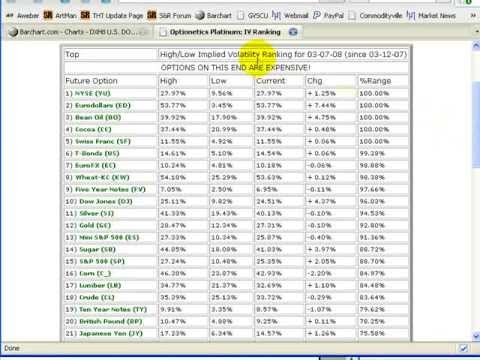This screenshot has width=480, height=360.
Task: Open the Bean Oil (BO) link
Action: 98,118
